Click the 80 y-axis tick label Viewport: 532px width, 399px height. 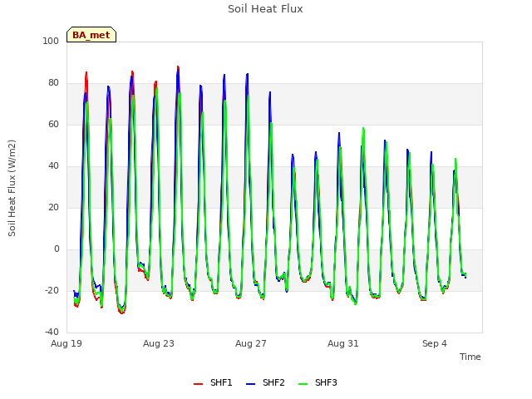[53, 83]
